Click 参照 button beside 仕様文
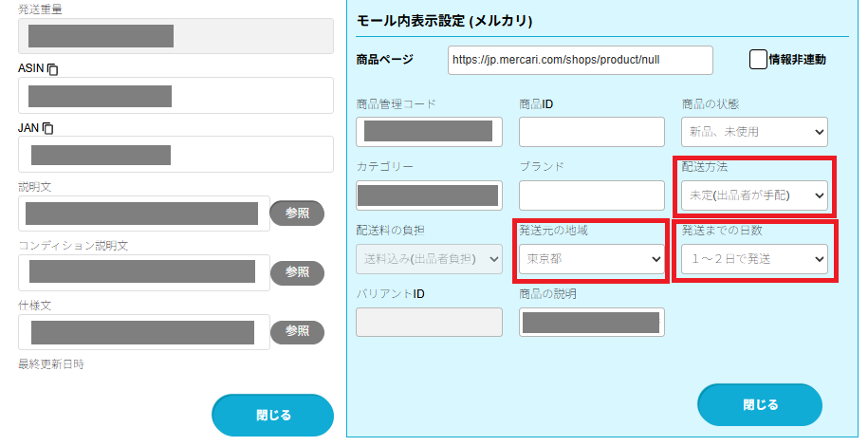The image size is (868, 446). click(x=297, y=332)
